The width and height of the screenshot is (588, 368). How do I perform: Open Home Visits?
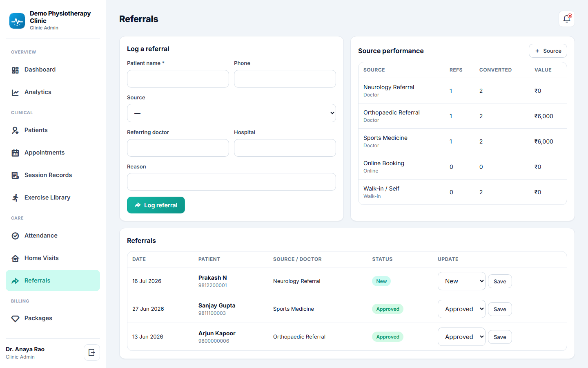53,258
